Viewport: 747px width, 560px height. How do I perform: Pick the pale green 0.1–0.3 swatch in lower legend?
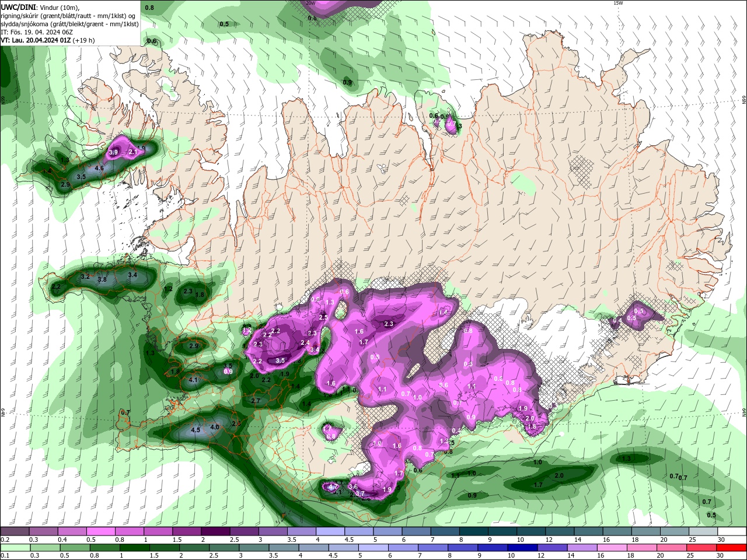[15, 548]
